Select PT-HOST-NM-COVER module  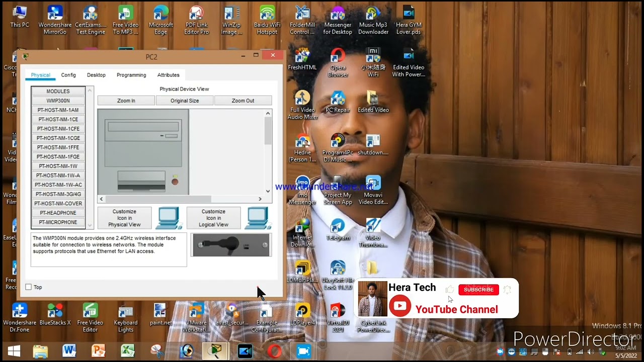point(58,204)
